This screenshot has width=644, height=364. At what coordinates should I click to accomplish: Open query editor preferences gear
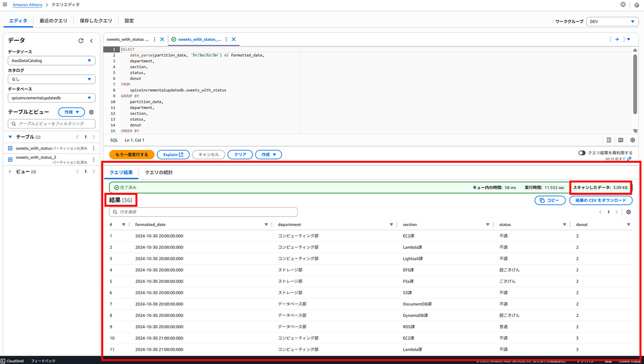(632, 140)
